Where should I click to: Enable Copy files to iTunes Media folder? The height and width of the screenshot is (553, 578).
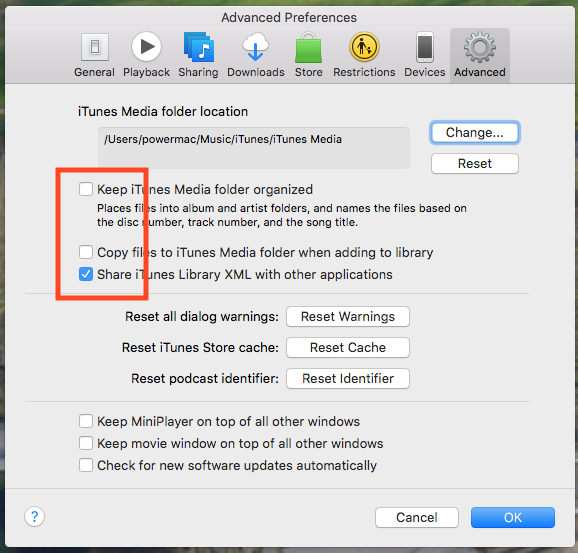pos(86,252)
